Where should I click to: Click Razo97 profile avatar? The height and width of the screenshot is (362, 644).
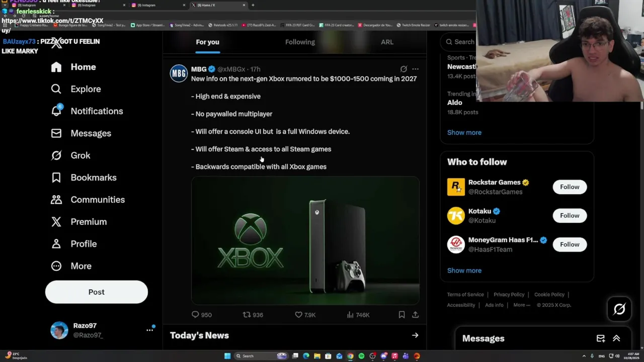click(x=59, y=330)
